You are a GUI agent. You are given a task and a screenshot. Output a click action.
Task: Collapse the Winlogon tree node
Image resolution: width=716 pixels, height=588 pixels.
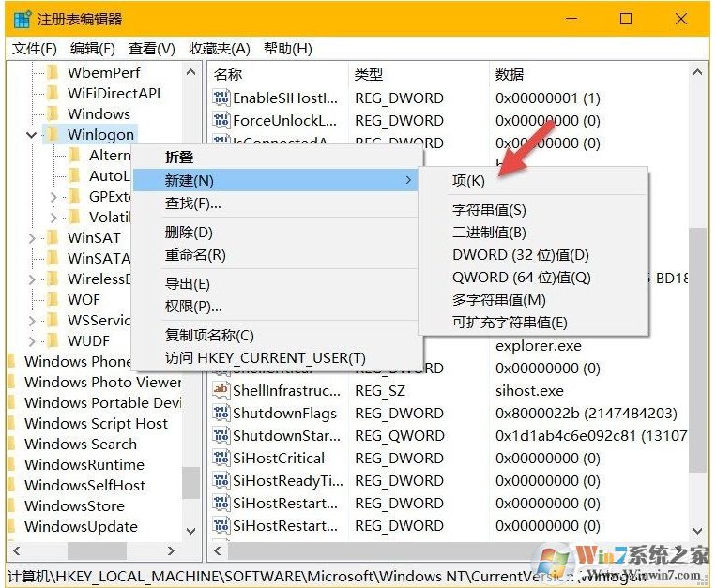click(32, 135)
